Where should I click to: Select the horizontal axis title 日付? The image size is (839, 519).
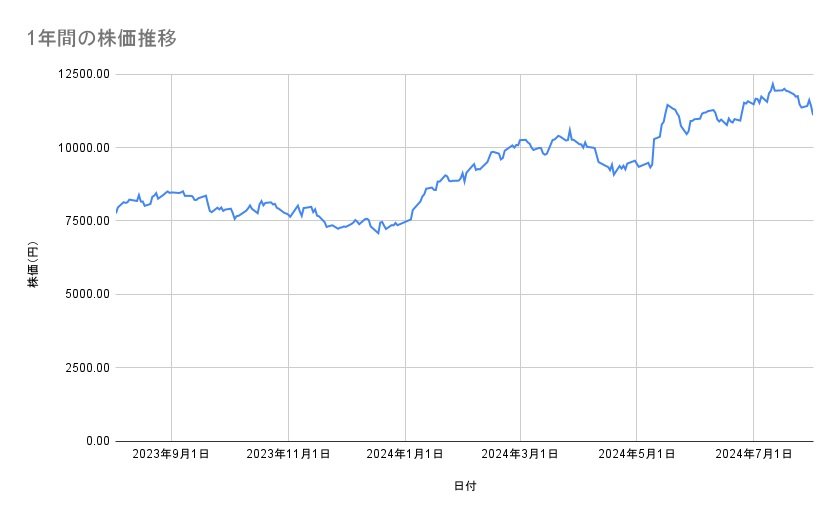(465, 487)
